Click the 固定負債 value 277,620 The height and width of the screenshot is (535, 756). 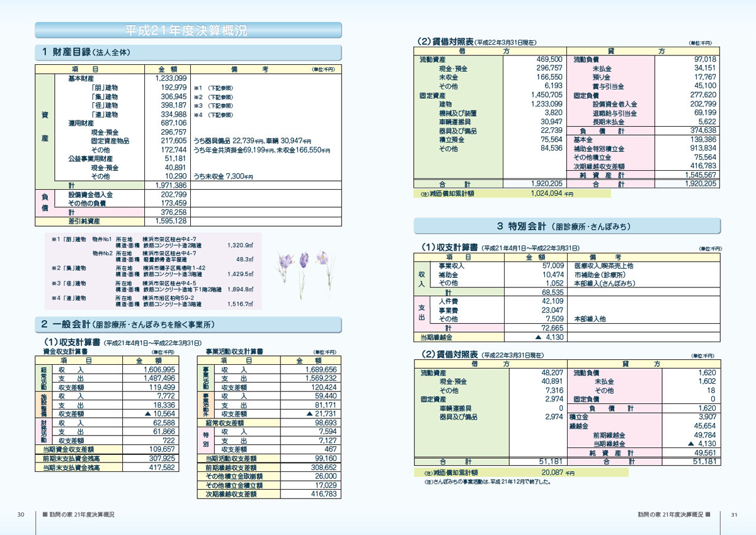point(703,95)
